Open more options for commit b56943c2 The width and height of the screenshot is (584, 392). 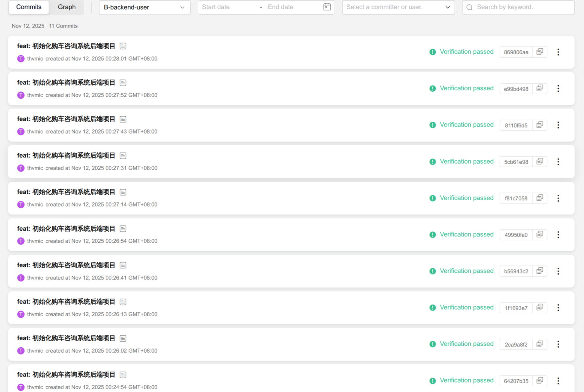click(558, 271)
